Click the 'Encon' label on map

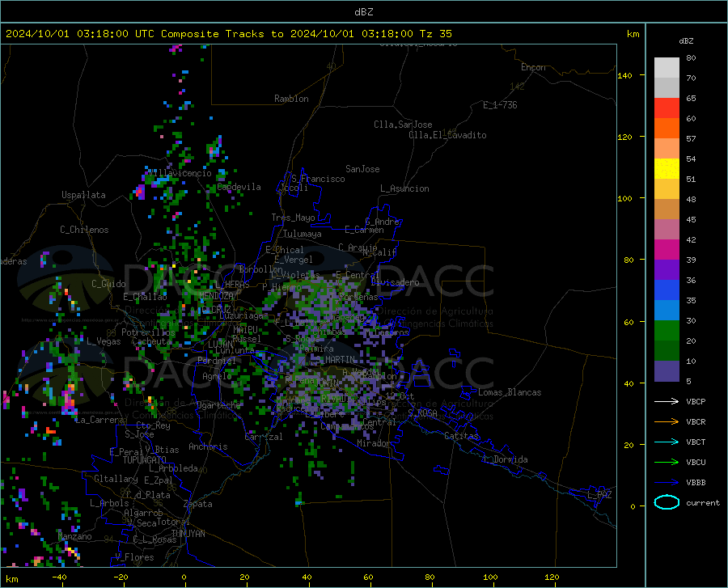533,67
